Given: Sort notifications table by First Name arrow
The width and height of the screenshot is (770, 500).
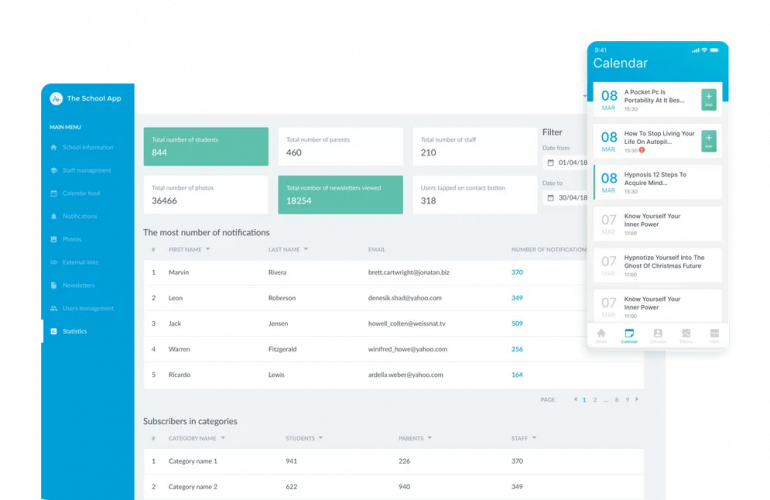Looking at the screenshot, I should point(208,250).
